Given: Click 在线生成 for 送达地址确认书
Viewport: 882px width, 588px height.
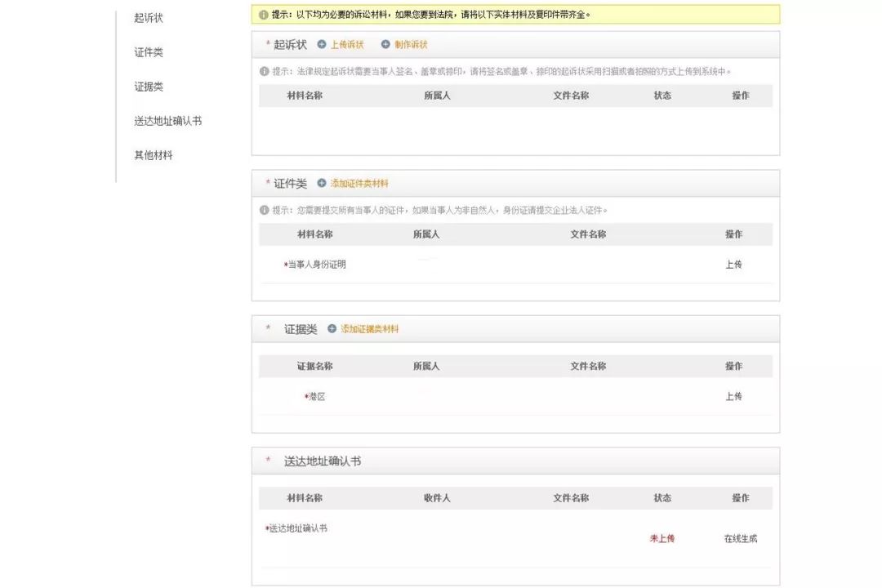Looking at the screenshot, I should click(740, 538).
